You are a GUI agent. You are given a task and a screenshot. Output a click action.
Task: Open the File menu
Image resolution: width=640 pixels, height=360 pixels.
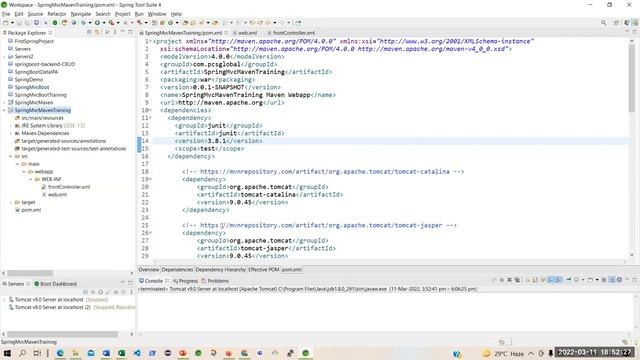[x=6, y=14]
